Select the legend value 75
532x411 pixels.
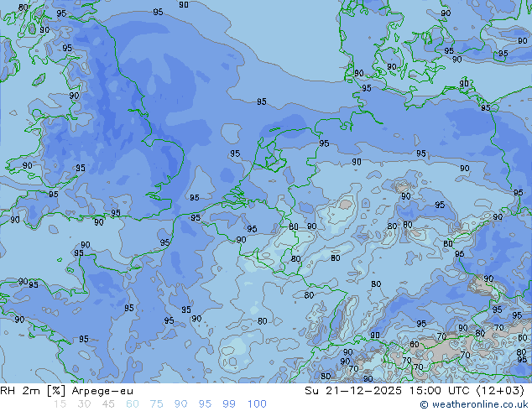click(x=156, y=404)
